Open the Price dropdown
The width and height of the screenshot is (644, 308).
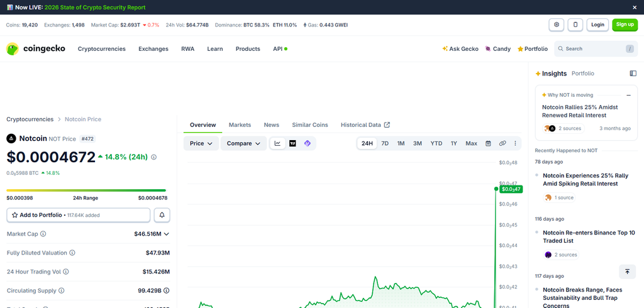pos(201,143)
